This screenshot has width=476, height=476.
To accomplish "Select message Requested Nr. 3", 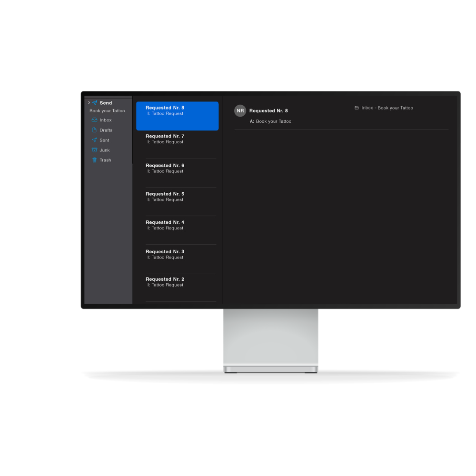I will click(177, 258).
